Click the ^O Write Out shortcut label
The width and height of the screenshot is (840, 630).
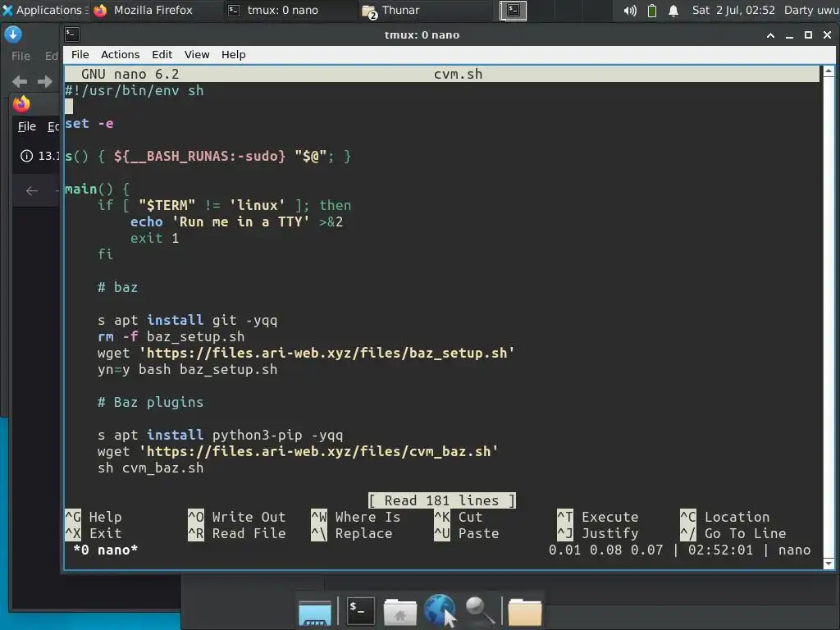coord(237,517)
